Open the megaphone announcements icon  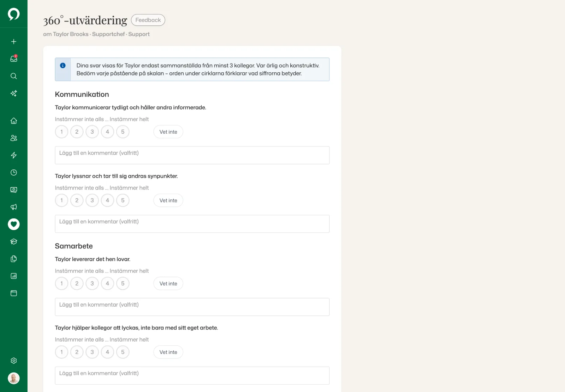[14, 207]
